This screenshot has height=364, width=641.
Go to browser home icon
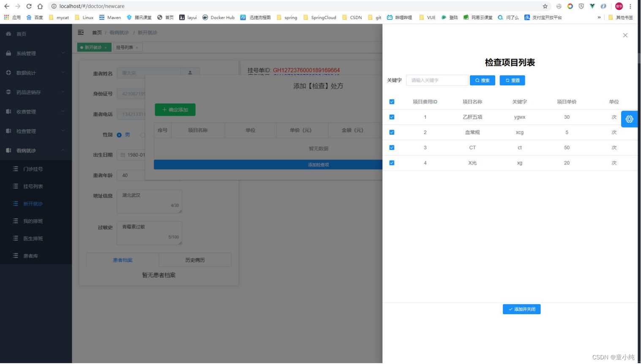40,6
